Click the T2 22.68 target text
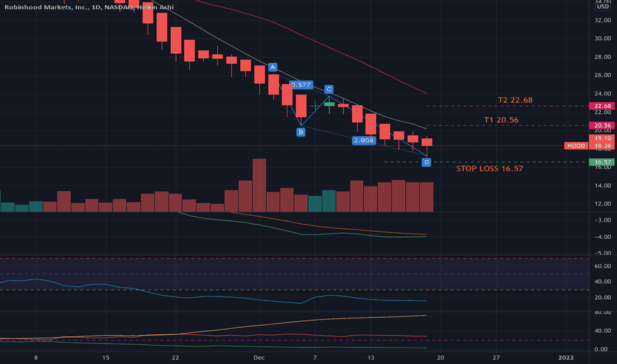 point(515,100)
